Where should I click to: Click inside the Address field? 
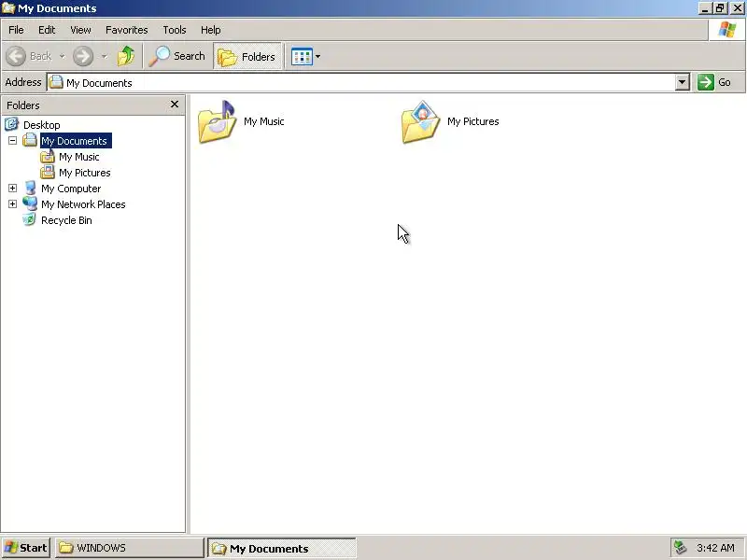pos(361,82)
